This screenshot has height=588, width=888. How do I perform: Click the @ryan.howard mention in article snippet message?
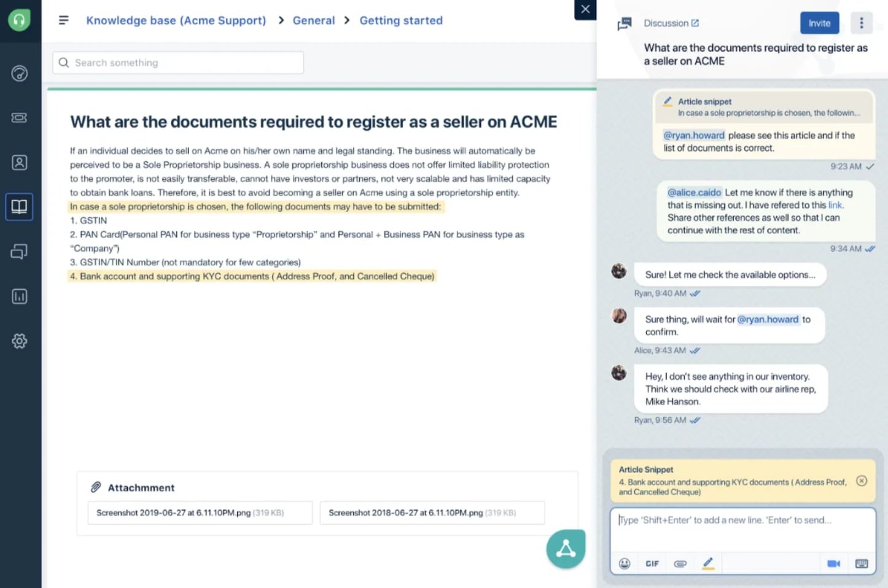point(694,135)
